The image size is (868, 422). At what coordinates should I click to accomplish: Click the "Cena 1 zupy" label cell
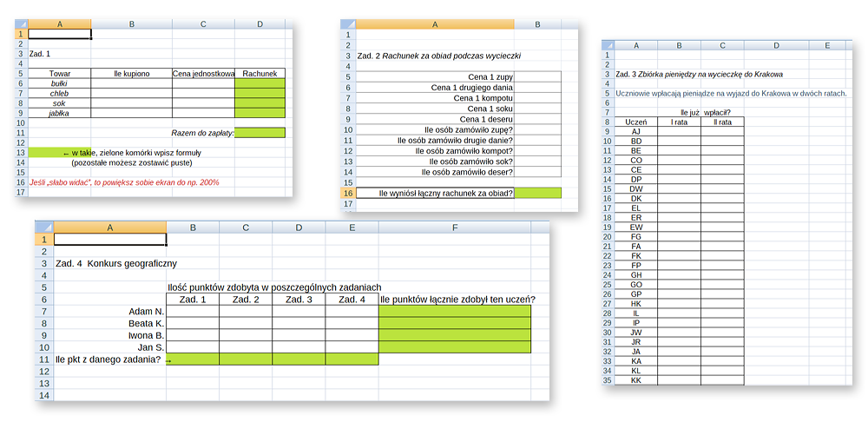click(434, 76)
